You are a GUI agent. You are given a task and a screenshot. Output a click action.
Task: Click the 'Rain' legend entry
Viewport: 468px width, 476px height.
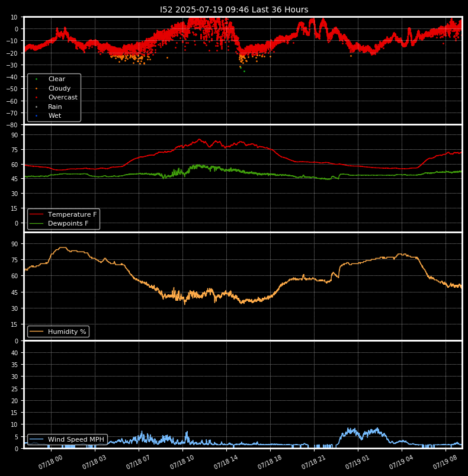(x=55, y=107)
